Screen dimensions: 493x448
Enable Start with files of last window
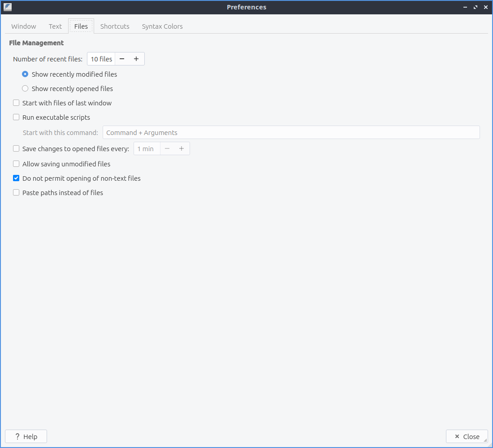tap(16, 103)
